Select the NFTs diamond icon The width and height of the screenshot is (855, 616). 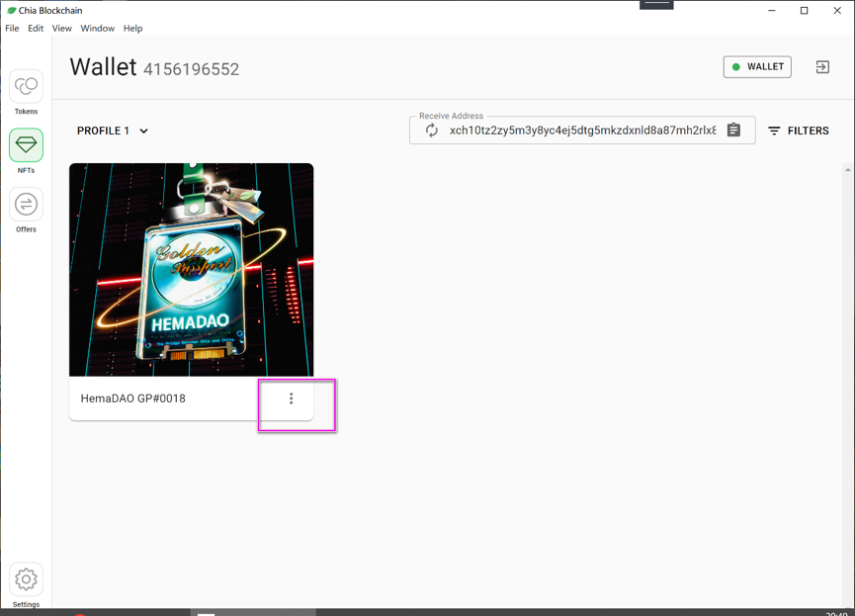[x=26, y=145]
